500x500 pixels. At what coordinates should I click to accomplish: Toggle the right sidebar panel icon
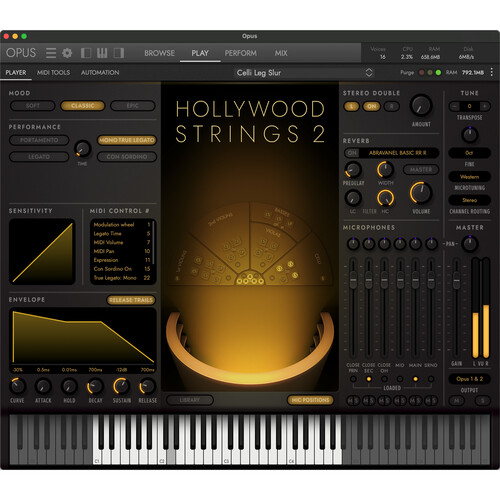coord(119,53)
